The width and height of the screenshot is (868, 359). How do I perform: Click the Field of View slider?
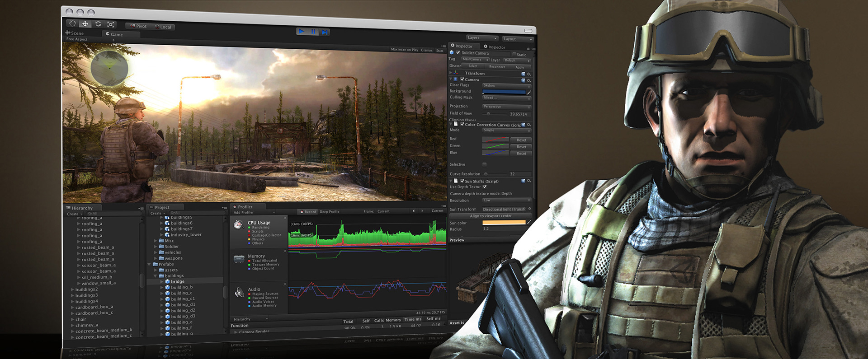click(x=494, y=113)
